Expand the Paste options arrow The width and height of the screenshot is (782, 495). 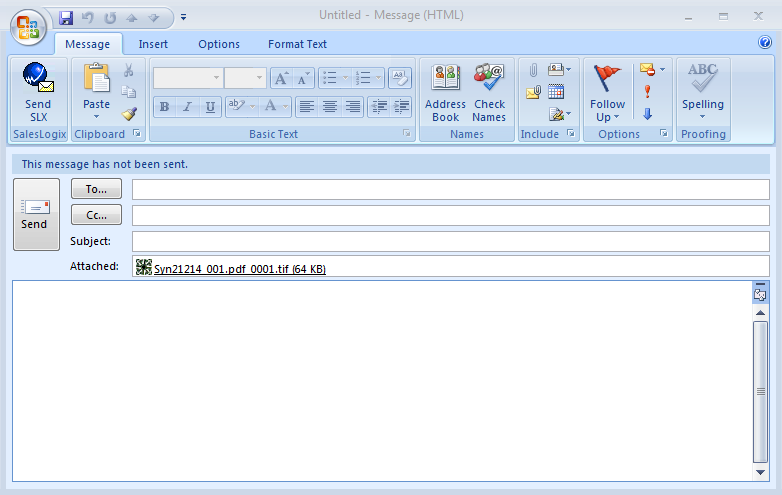[x=96, y=117]
